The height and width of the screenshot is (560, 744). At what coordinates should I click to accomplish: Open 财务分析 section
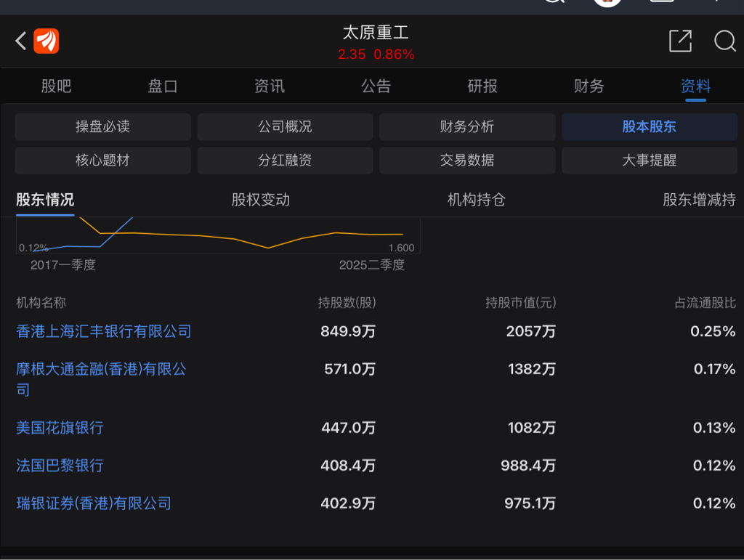[467, 126]
